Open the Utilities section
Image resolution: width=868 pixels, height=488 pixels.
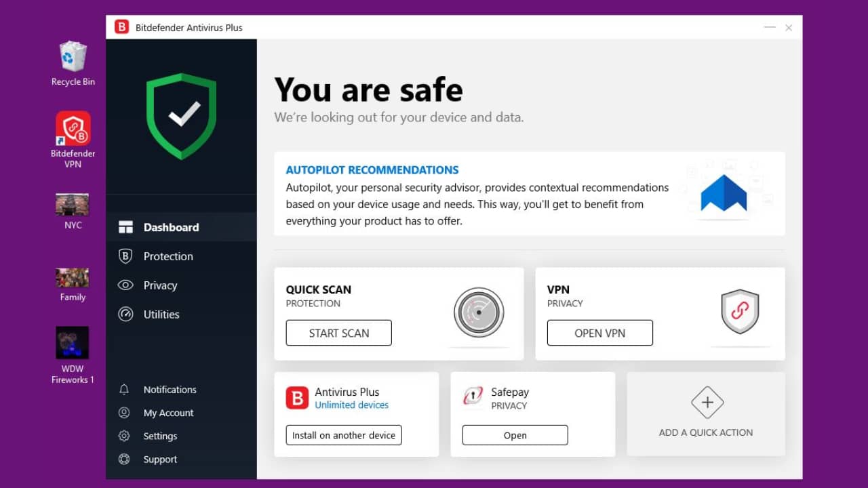point(181,314)
